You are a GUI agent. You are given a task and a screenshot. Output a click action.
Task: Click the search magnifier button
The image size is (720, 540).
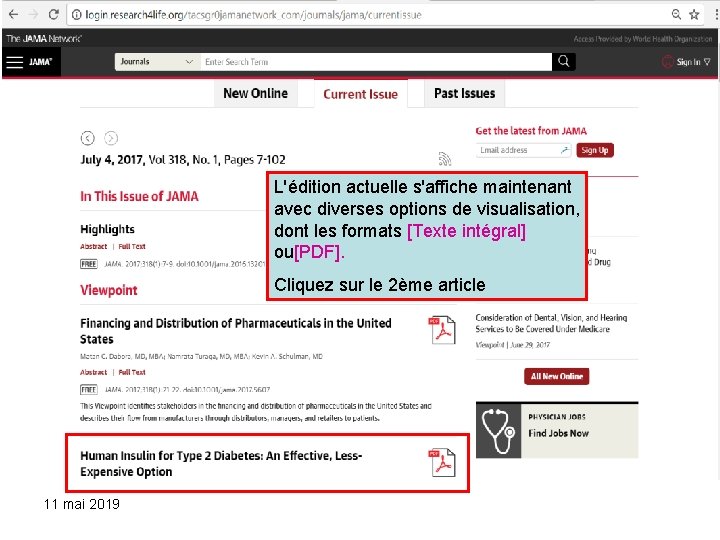(x=563, y=62)
